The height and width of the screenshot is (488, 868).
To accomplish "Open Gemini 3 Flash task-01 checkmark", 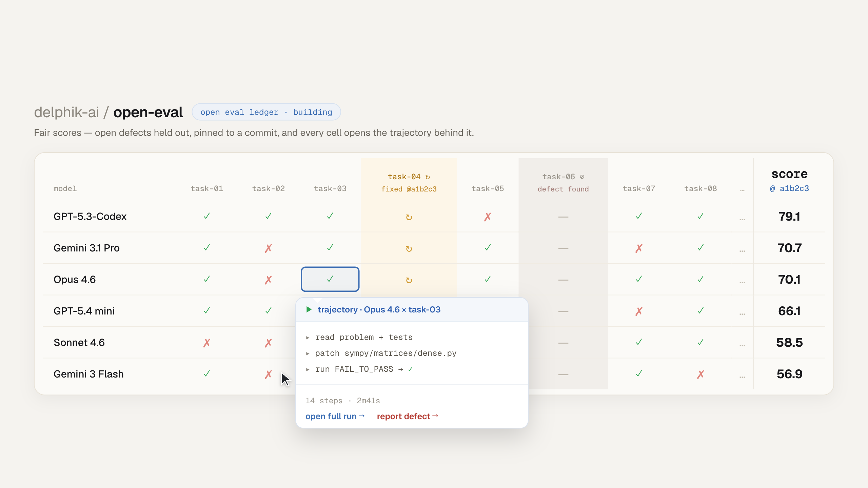I will click(x=207, y=374).
